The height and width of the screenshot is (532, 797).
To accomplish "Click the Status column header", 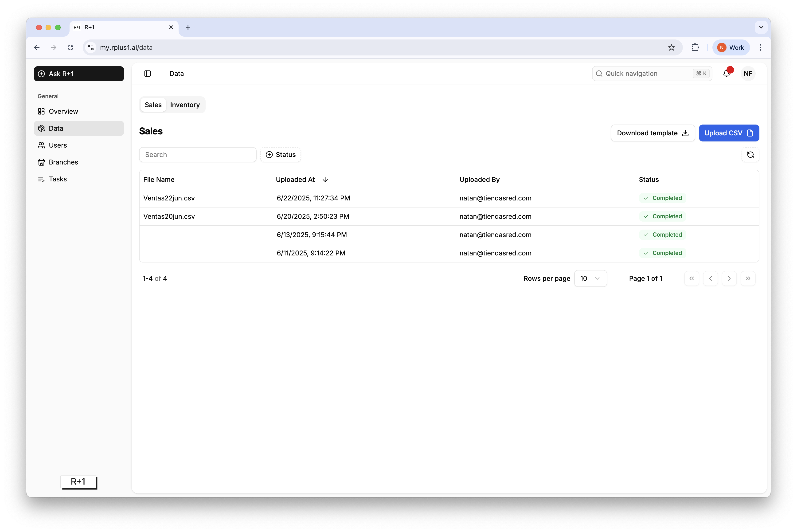I will 649,180.
